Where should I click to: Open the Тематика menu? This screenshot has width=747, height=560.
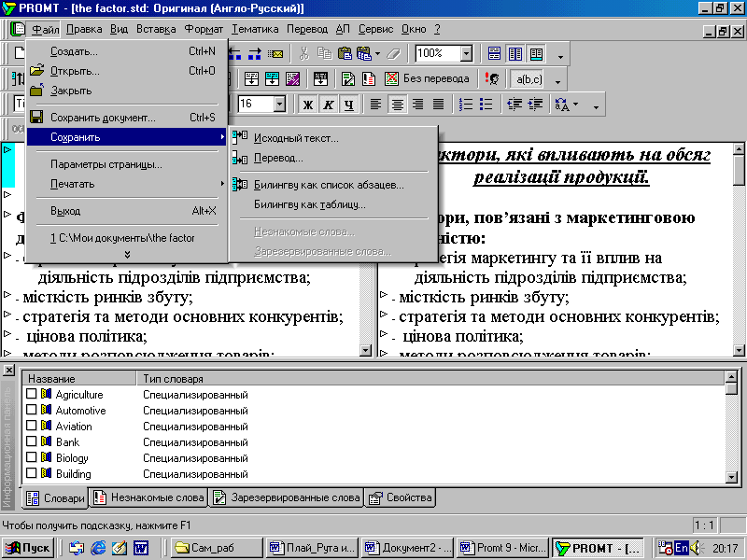(x=255, y=29)
